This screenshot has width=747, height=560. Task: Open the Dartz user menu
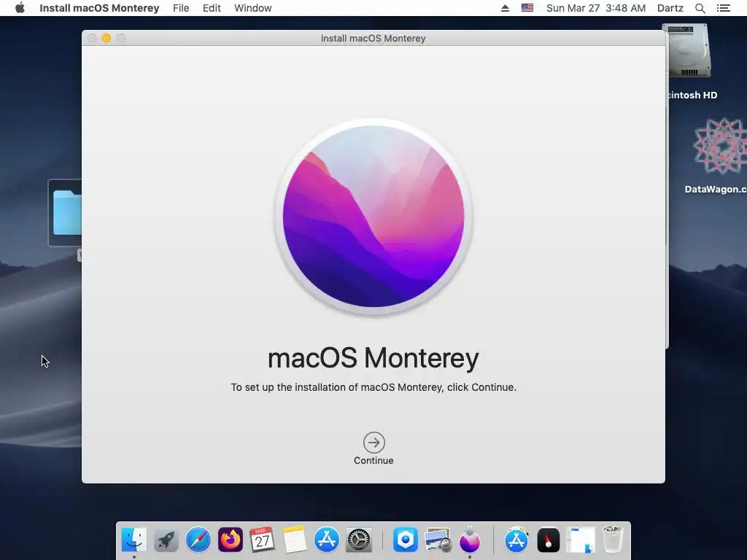670,8
